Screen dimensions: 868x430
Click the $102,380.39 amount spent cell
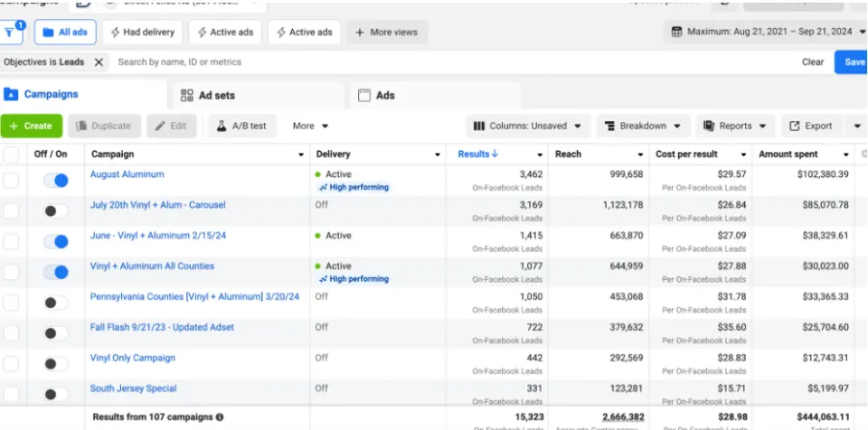point(823,174)
